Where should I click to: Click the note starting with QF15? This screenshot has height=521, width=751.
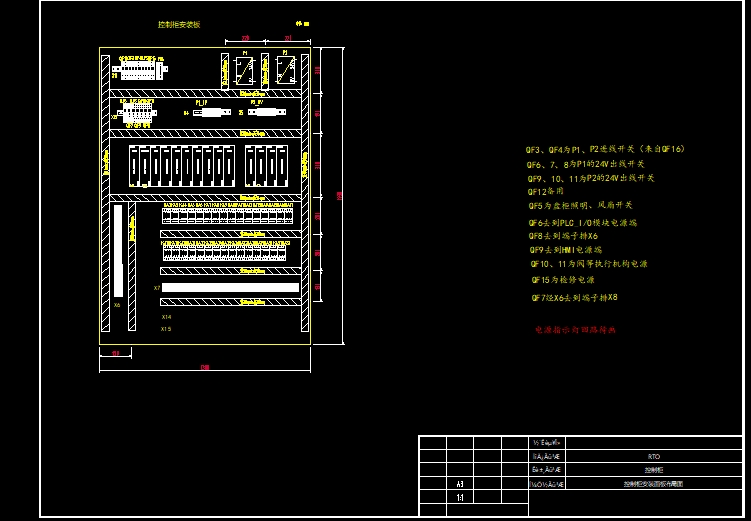click(563, 280)
